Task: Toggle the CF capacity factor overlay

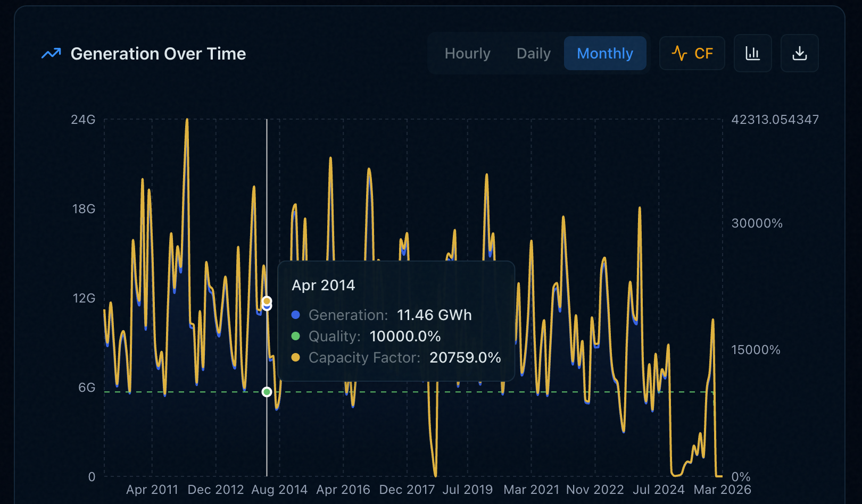Action: coord(692,53)
